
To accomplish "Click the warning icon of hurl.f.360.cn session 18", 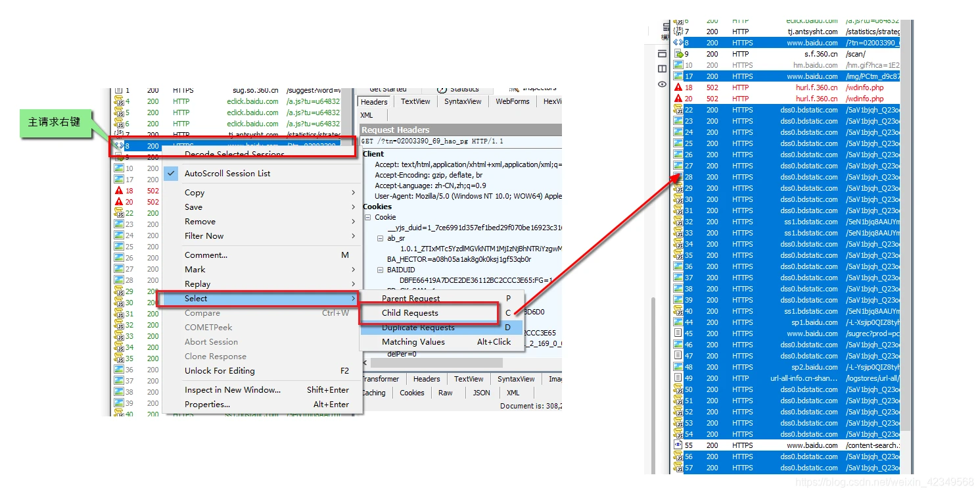I will (678, 87).
